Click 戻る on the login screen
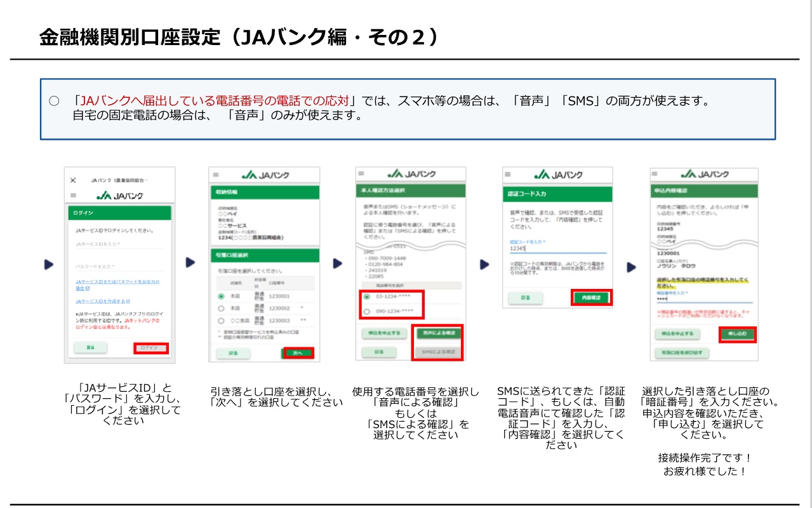Screen dimensions: 812x508 [89, 348]
